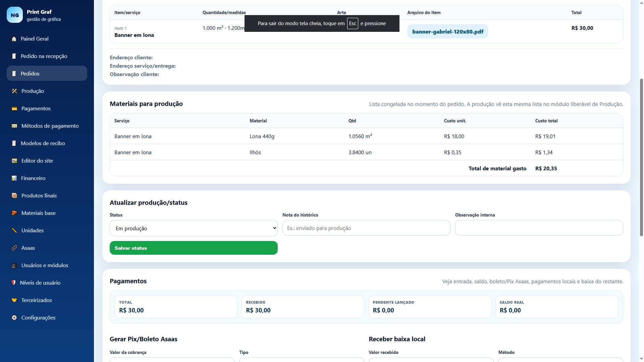Viewport: 644px width, 362px height.
Task: Click the SALDO REAL R$ 0,00 card
Action: 556,307
